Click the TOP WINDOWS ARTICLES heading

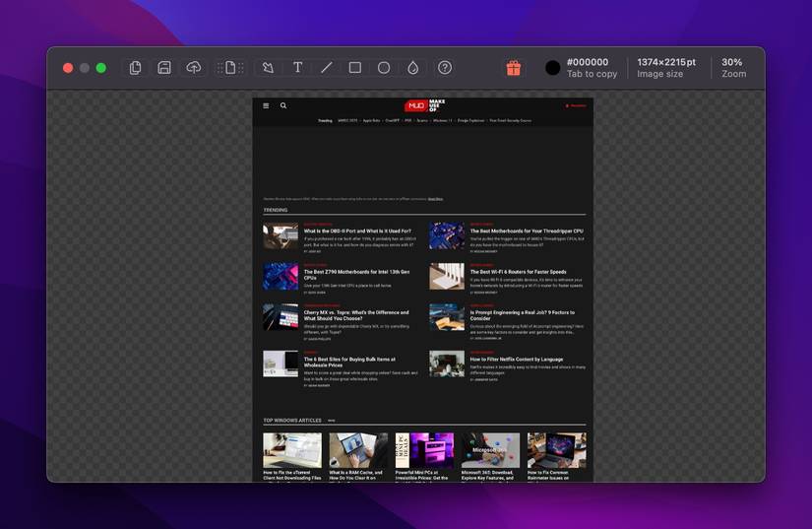(x=292, y=421)
